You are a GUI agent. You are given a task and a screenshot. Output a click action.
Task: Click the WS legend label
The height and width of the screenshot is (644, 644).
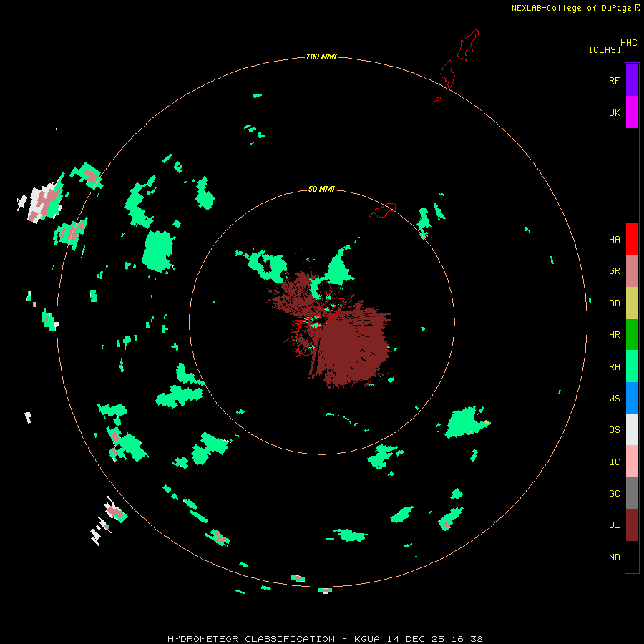pos(614,398)
